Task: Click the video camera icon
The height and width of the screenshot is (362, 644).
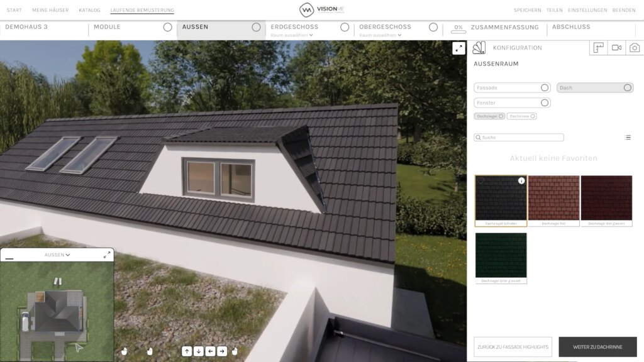Action: (x=616, y=48)
